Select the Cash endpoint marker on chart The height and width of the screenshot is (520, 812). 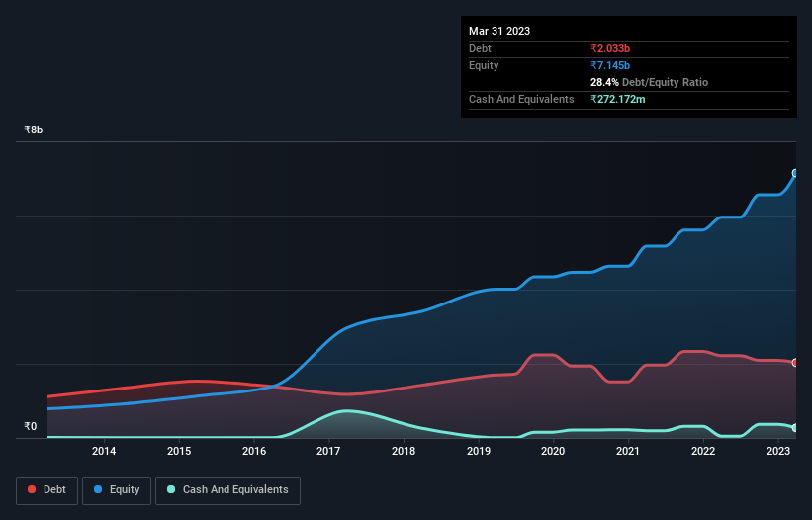(795, 428)
